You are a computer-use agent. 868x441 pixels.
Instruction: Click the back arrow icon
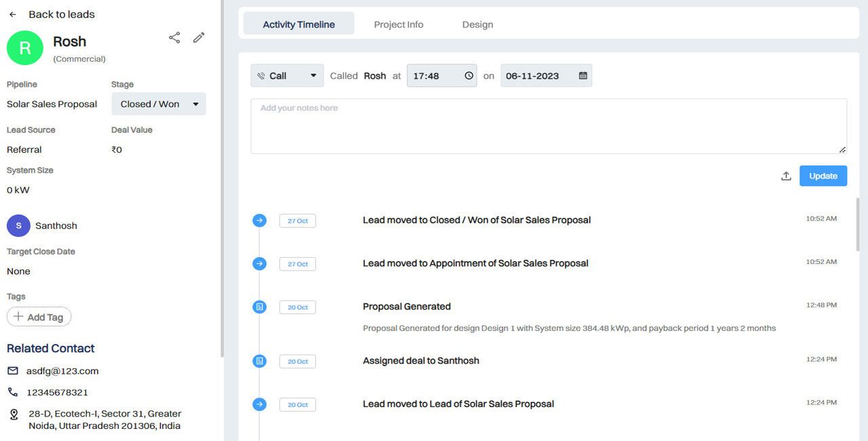[x=12, y=14]
